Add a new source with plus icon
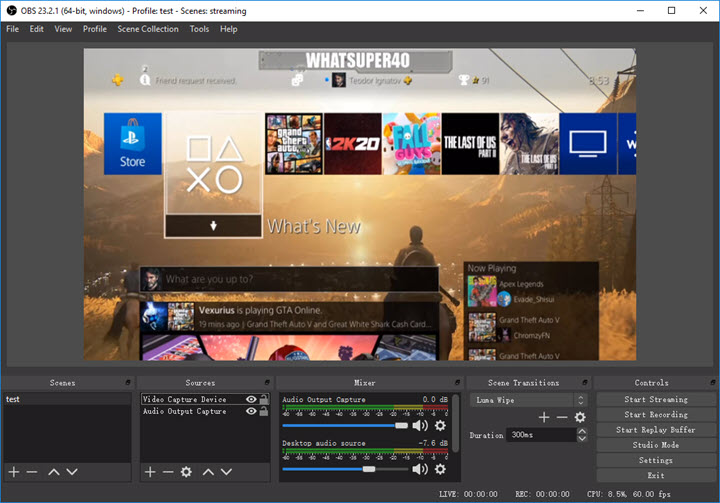 click(x=149, y=471)
